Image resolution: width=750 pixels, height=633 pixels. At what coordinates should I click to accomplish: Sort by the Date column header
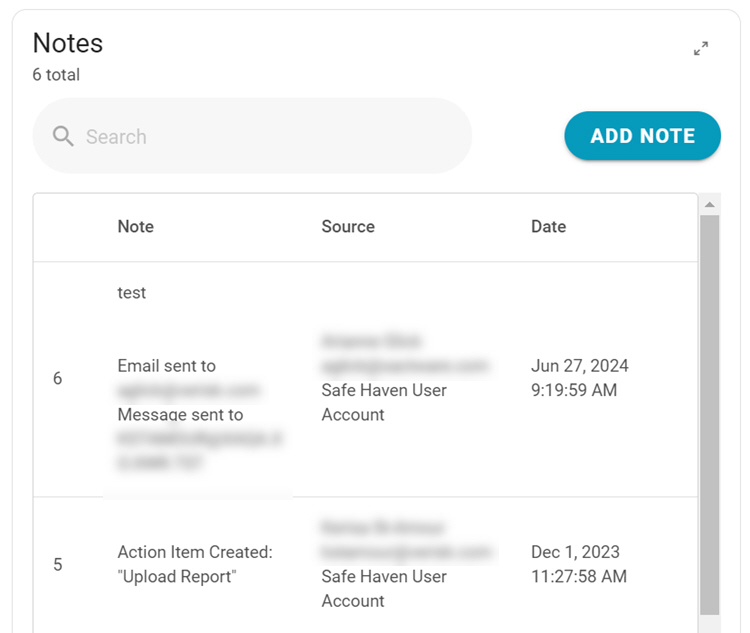549,227
